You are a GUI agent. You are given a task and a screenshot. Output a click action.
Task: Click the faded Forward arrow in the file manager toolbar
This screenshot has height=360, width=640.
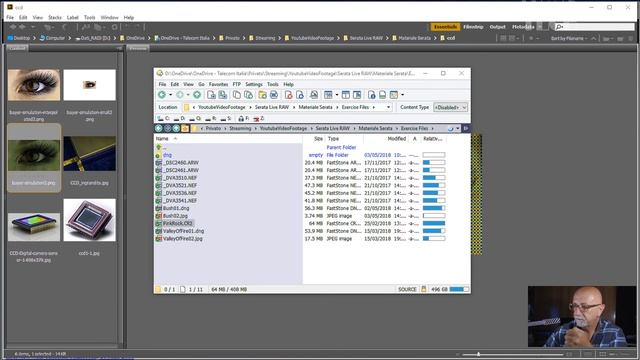[180, 95]
